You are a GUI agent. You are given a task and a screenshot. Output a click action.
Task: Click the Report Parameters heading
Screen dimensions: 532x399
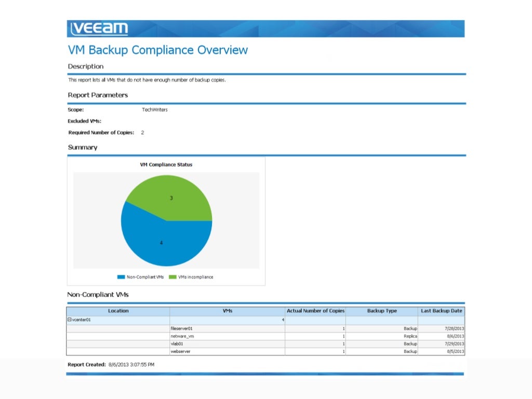click(x=98, y=95)
